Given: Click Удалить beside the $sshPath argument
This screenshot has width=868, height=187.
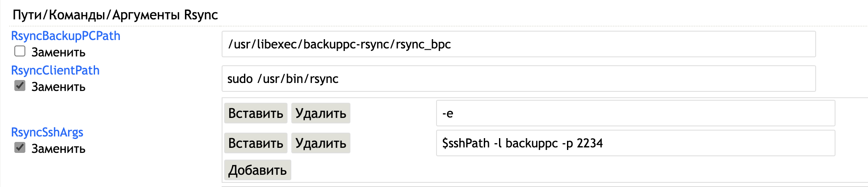Looking at the screenshot, I should pyautogui.click(x=320, y=143).
